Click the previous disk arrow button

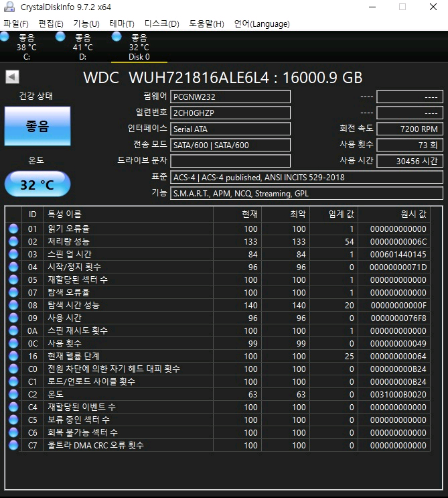click(12, 76)
